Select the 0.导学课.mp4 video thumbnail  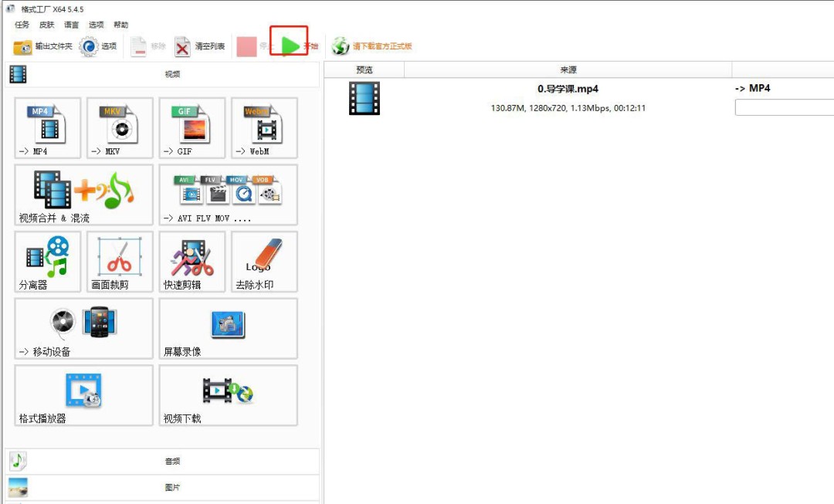(x=364, y=99)
